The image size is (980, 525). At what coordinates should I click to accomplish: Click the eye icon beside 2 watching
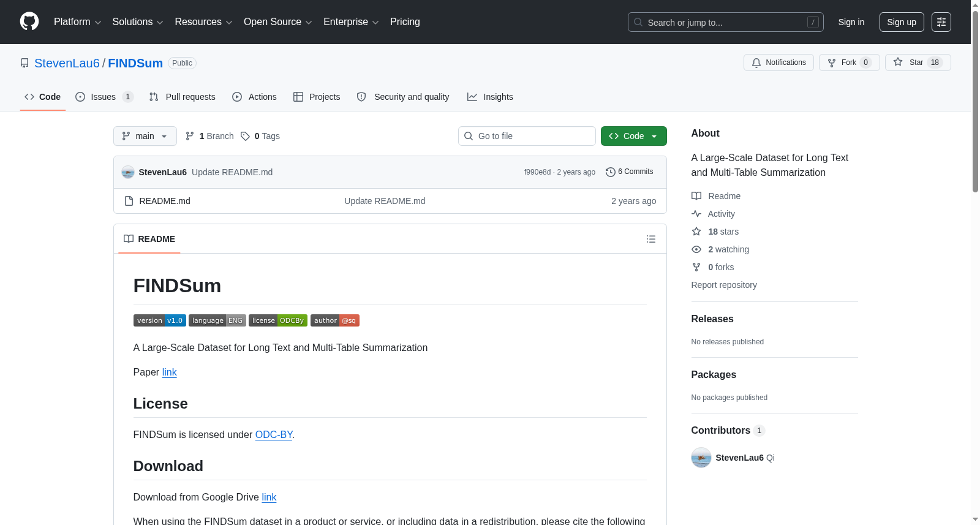click(696, 249)
